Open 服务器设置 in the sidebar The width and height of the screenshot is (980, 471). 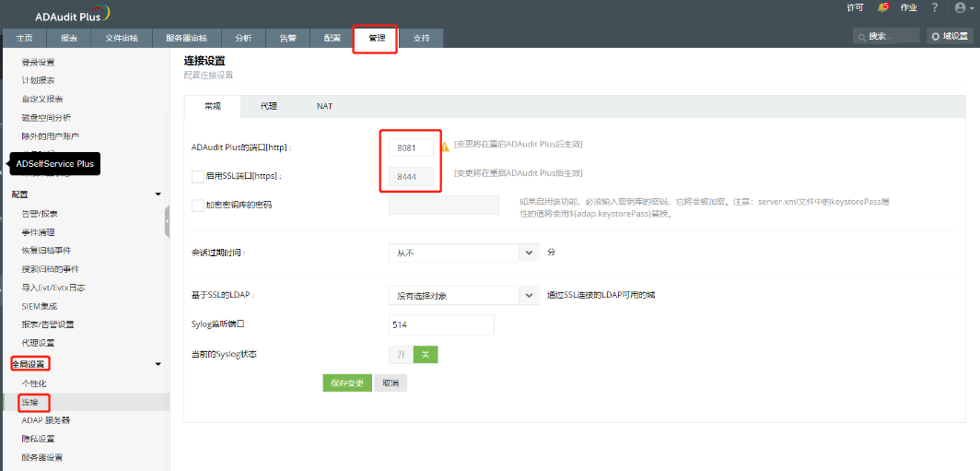[x=41, y=457]
